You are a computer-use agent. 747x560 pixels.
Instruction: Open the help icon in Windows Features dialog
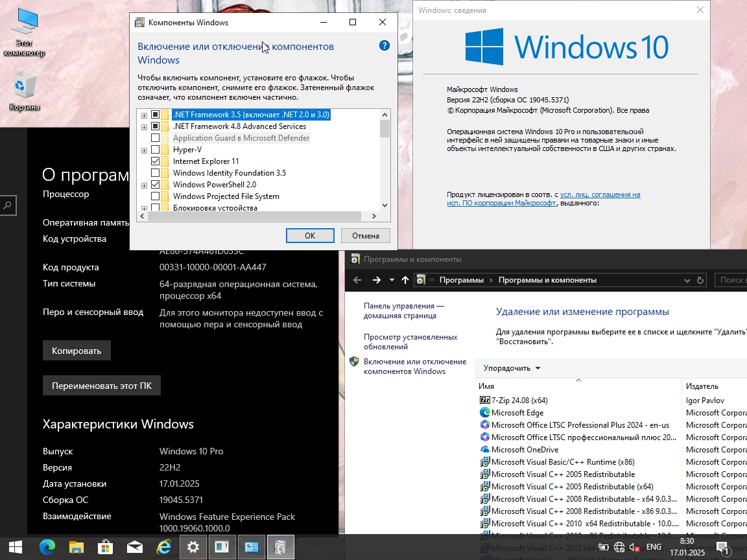[x=384, y=45]
